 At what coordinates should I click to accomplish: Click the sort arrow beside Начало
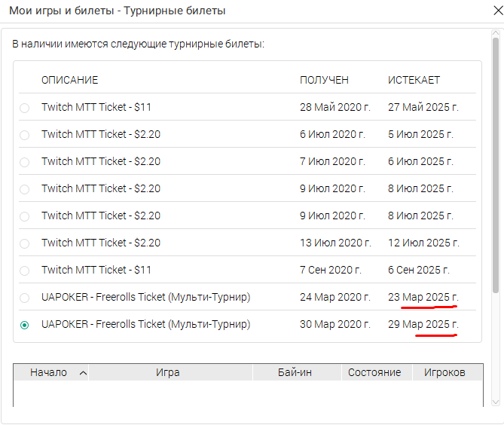(x=84, y=373)
